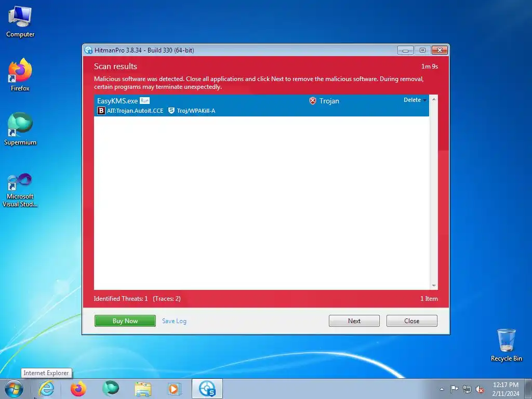Launch Firefox from the taskbar

78,389
